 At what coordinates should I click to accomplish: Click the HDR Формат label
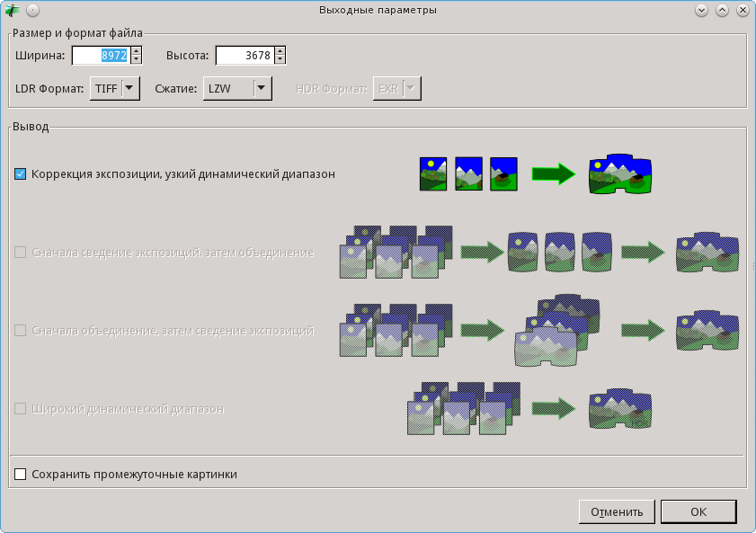pos(332,89)
